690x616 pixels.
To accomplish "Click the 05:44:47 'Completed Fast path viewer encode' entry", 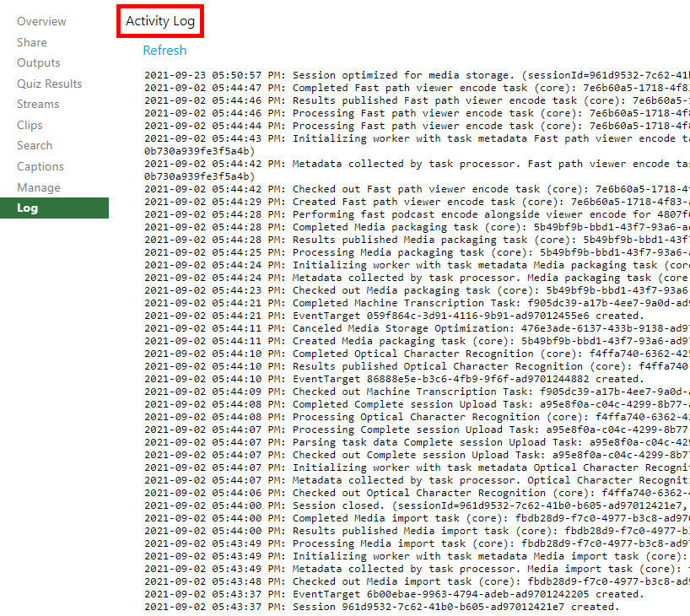I will [x=417, y=88].
